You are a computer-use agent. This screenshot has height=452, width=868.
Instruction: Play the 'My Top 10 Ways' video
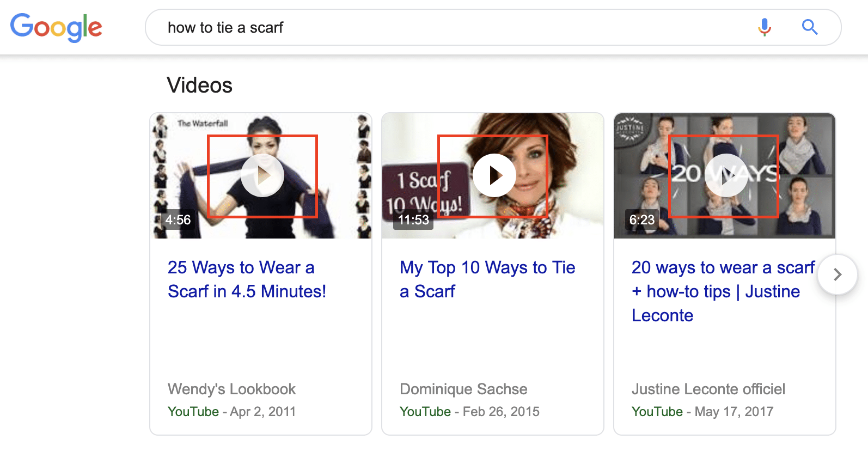tap(494, 175)
